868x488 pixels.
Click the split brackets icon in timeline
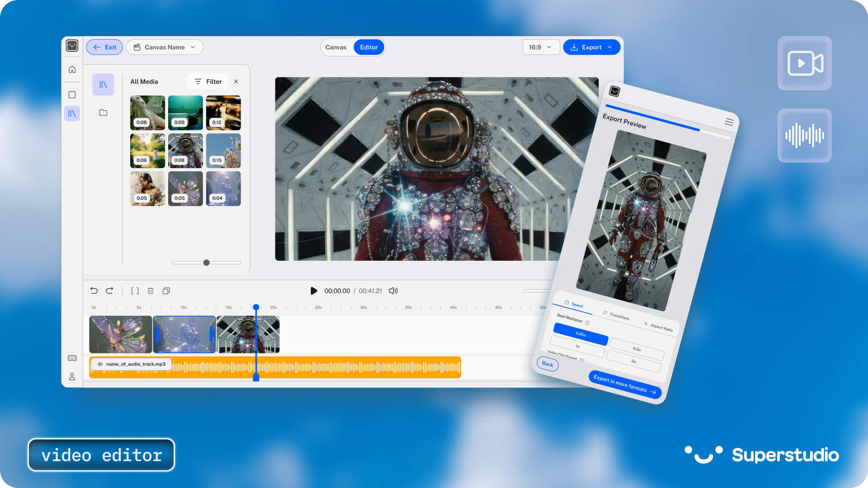click(x=135, y=291)
